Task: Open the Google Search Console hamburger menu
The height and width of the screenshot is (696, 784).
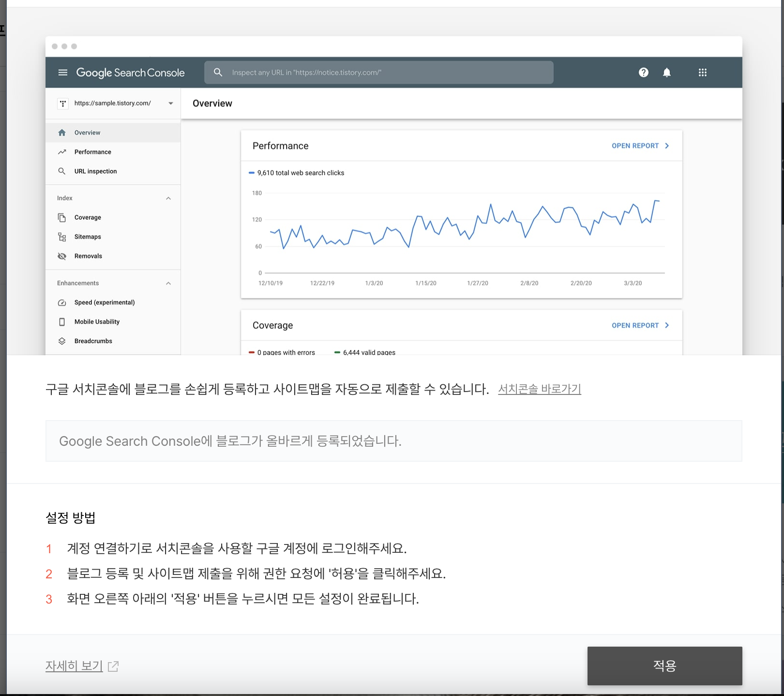Action: click(62, 73)
